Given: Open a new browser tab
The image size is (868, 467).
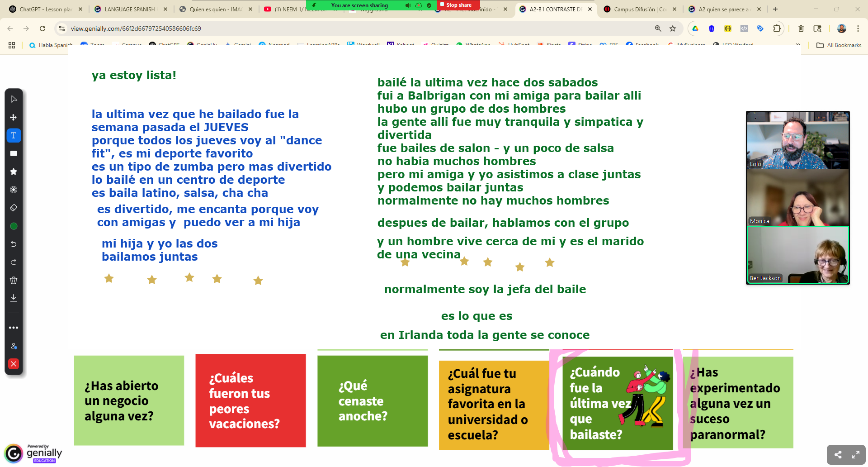Looking at the screenshot, I should click(x=775, y=9).
